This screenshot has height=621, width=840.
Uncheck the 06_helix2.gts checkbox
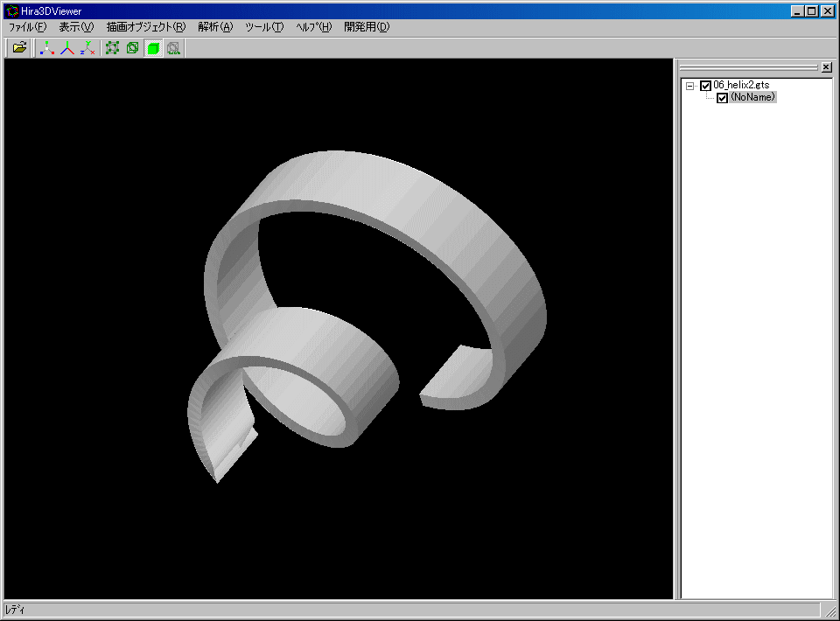pos(705,86)
